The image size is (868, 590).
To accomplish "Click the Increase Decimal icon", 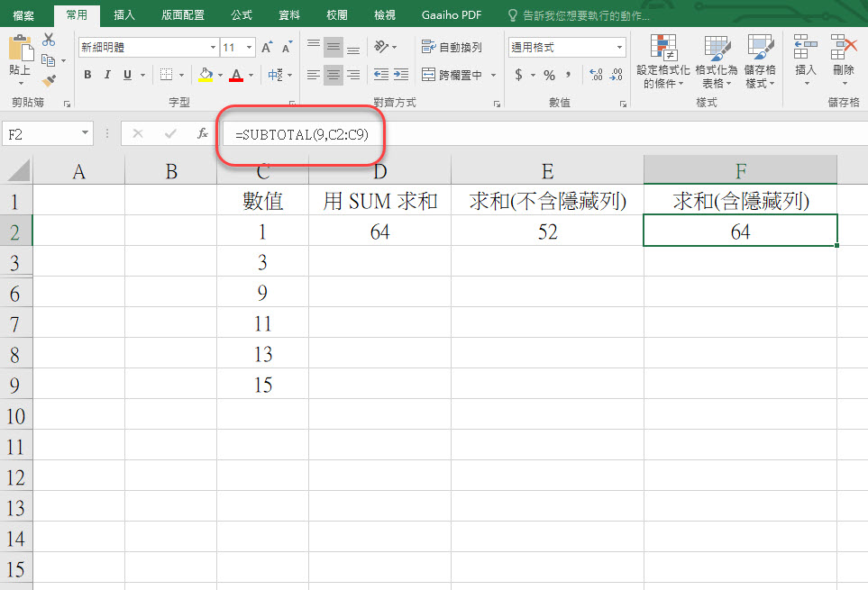I will click(595, 75).
